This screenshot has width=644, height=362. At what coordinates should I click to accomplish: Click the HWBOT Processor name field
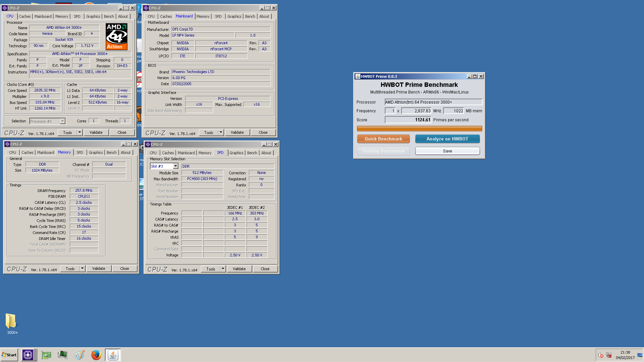click(433, 102)
